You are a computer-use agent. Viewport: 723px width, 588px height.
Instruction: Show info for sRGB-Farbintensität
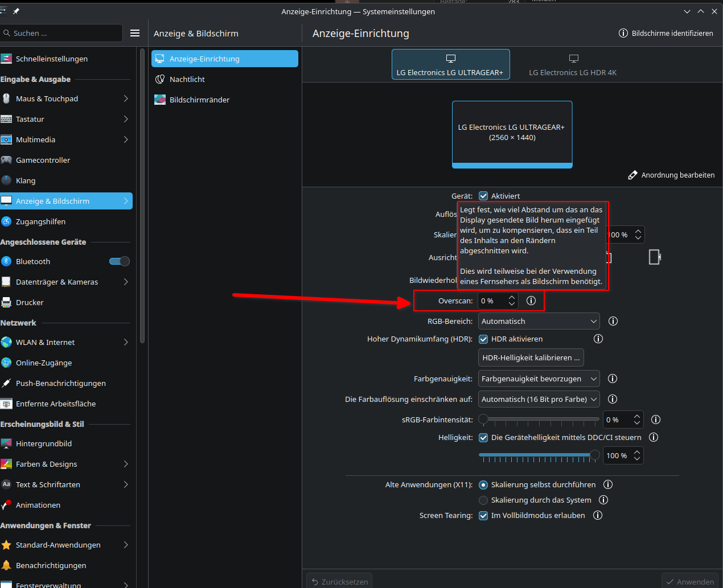656,420
